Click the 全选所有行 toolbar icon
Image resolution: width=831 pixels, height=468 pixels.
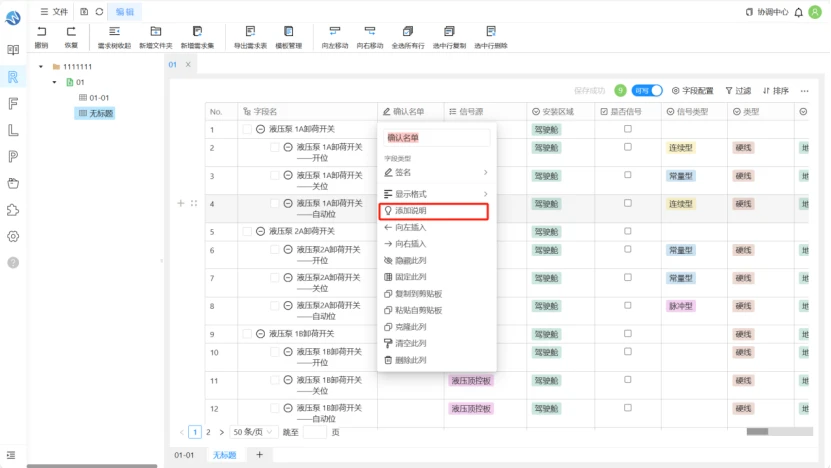point(408,32)
